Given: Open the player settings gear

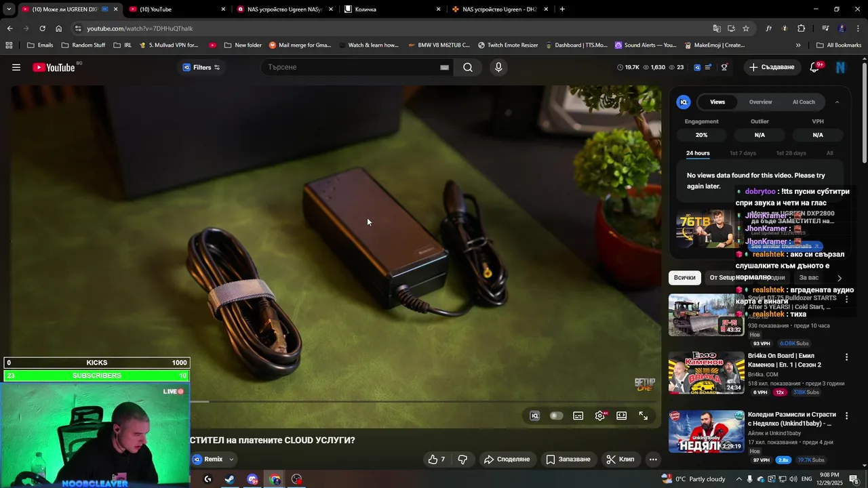Looking at the screenshot, I should pyautogui.click(x=599, y=416).
